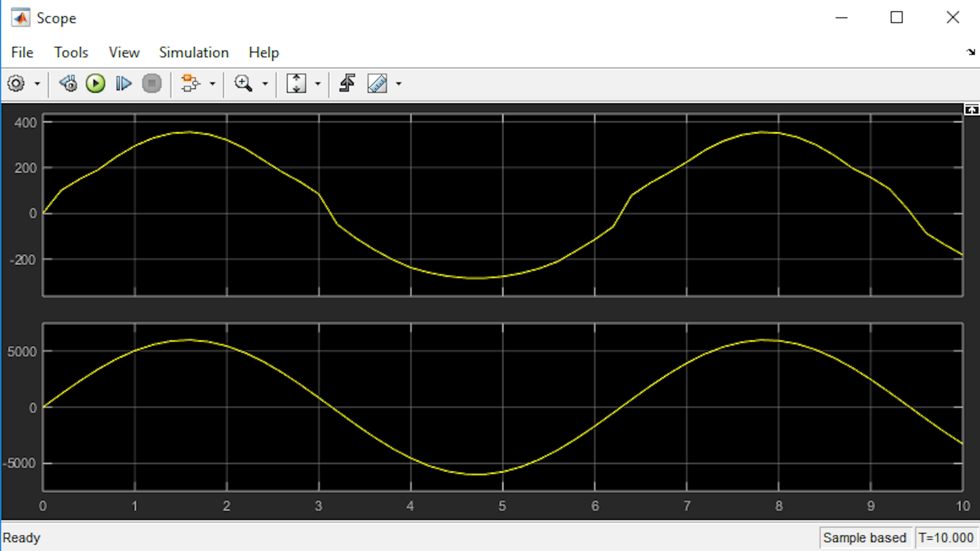Image resolution: width=980 pixels, height=551 pixels.
Task: Click the MATLAB Scope window icon
Action: click(x=21, y=18)
